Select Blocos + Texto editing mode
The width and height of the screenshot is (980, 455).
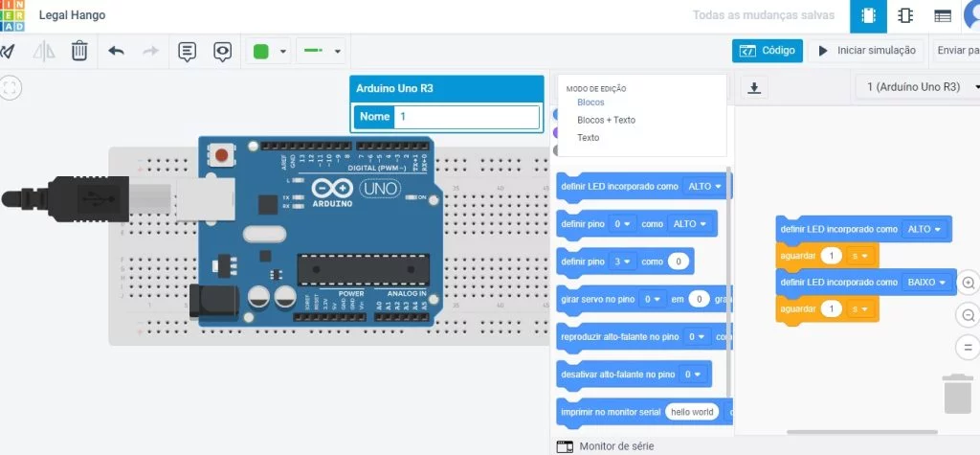pyautogui.click(x=606, y=120)
